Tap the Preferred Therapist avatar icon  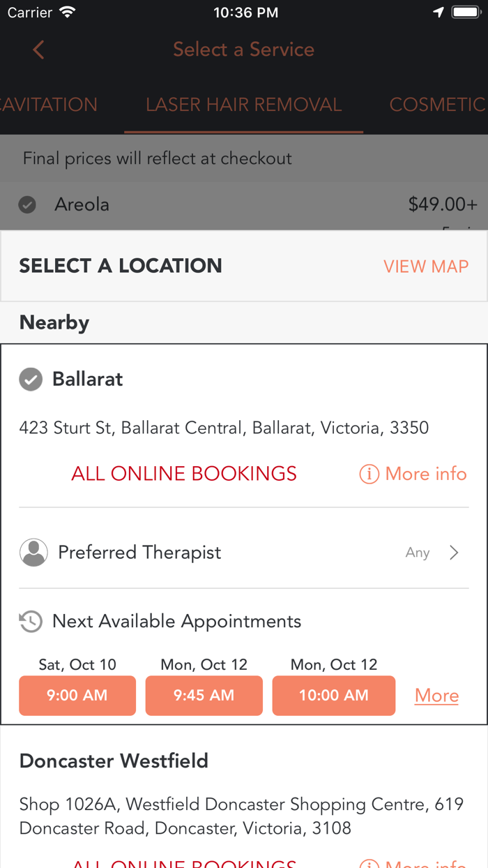click(33, 553)
